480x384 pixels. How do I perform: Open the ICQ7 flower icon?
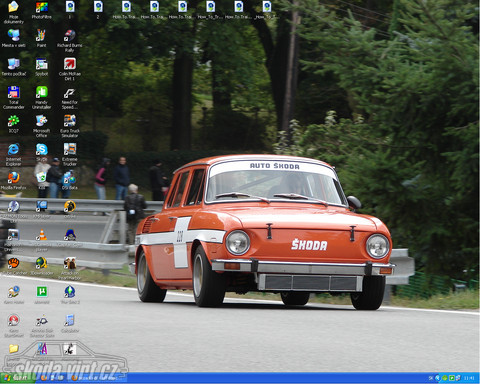tap(13, 121)
